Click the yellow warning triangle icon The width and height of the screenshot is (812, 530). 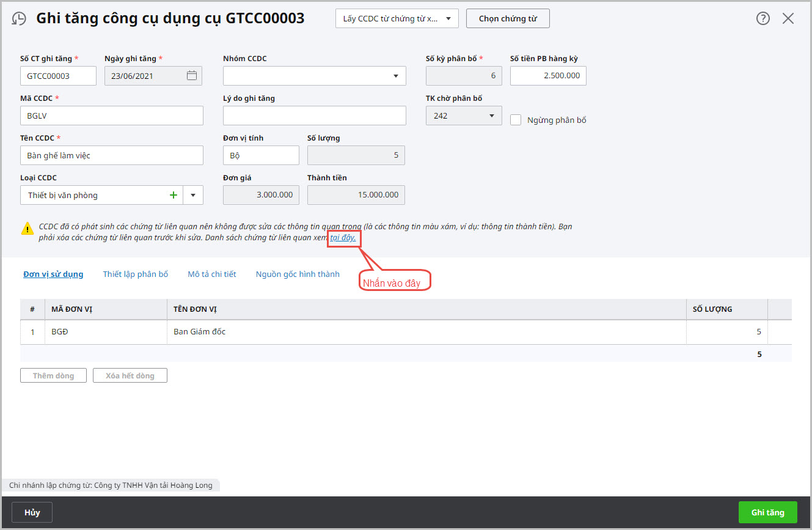tap(27, 229)
